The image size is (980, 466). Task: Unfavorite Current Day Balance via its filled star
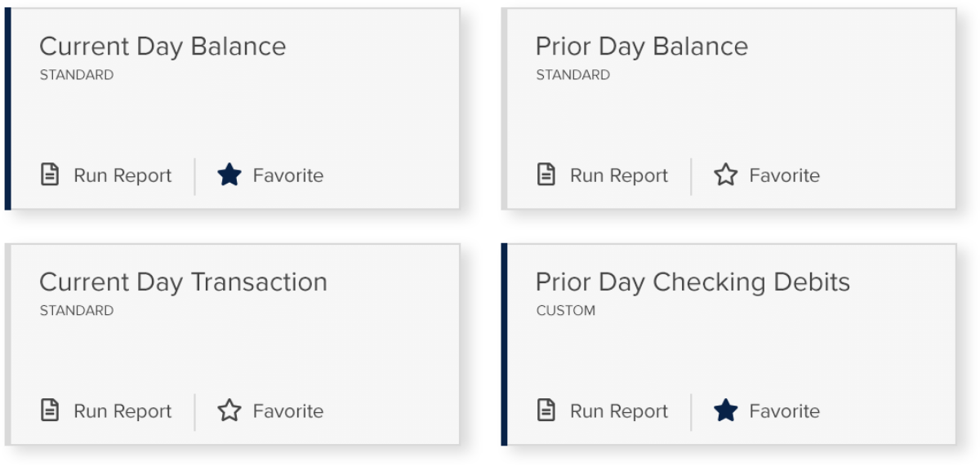coord(229,175)
